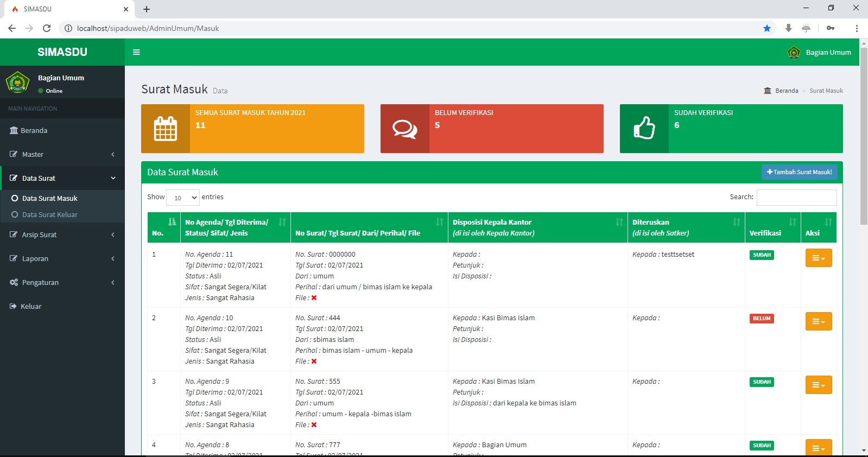
Task: Click Keluar to log out
Action: pos(62,306)
